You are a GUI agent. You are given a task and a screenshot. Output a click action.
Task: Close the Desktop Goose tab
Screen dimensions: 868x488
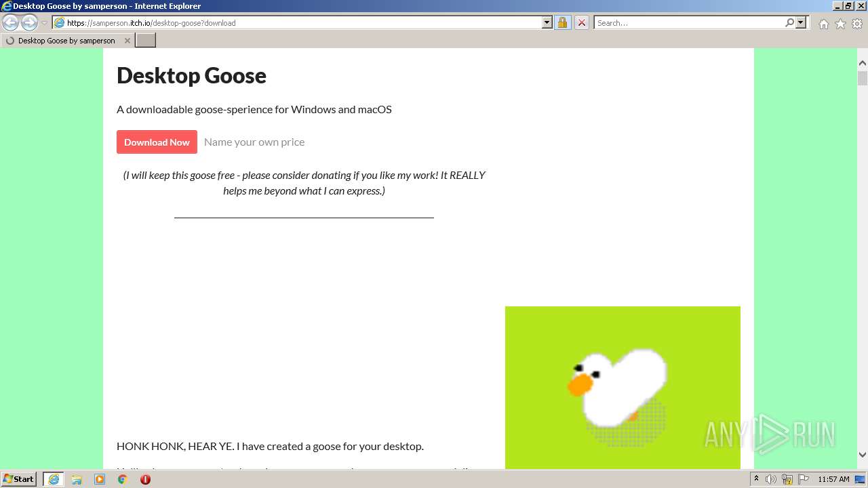[127, 41]
